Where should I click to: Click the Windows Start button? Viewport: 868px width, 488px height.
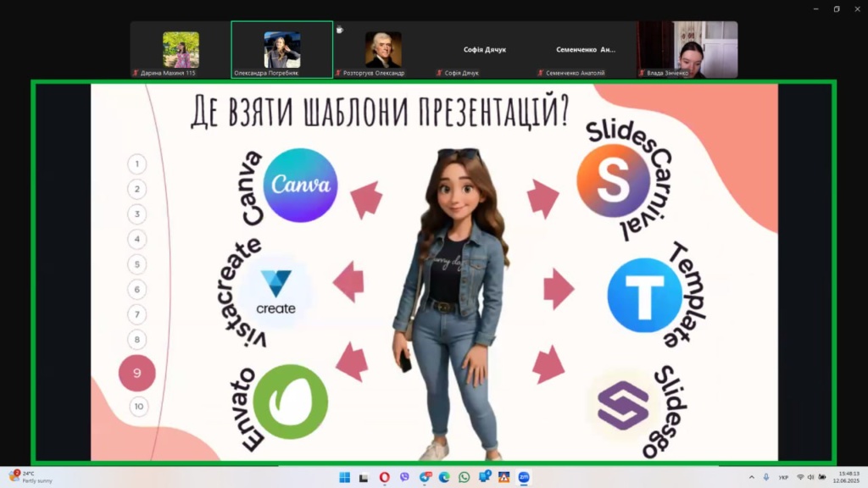click(345, 477)
